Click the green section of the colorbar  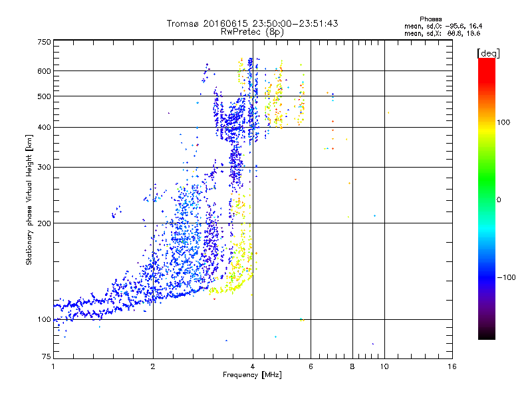[487, 180]
